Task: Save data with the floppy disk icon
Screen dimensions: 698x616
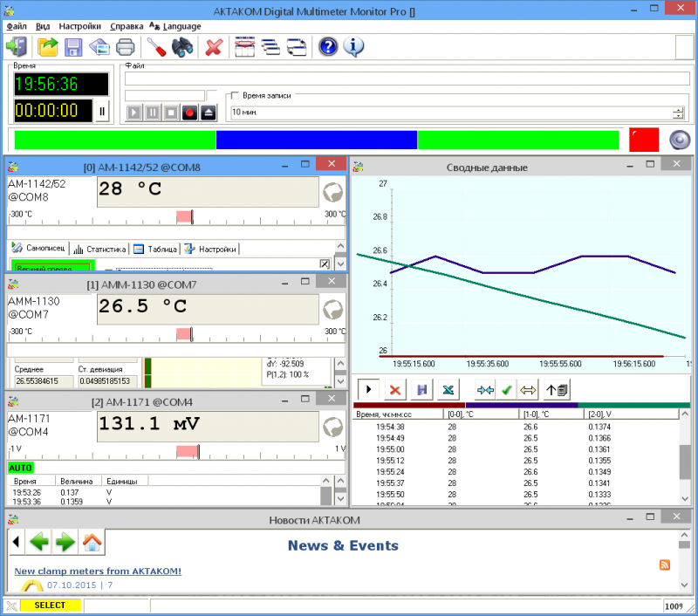Action: click(x=73, y=47)
